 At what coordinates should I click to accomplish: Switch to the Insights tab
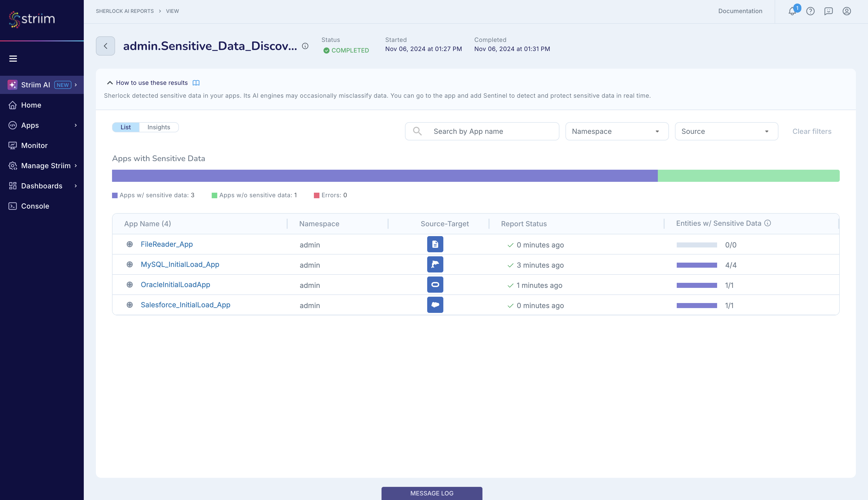coord(158,127)
